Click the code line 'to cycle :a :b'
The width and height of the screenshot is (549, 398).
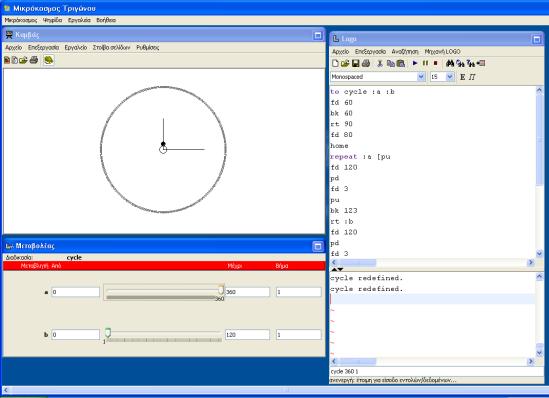(x=362, y=92)
